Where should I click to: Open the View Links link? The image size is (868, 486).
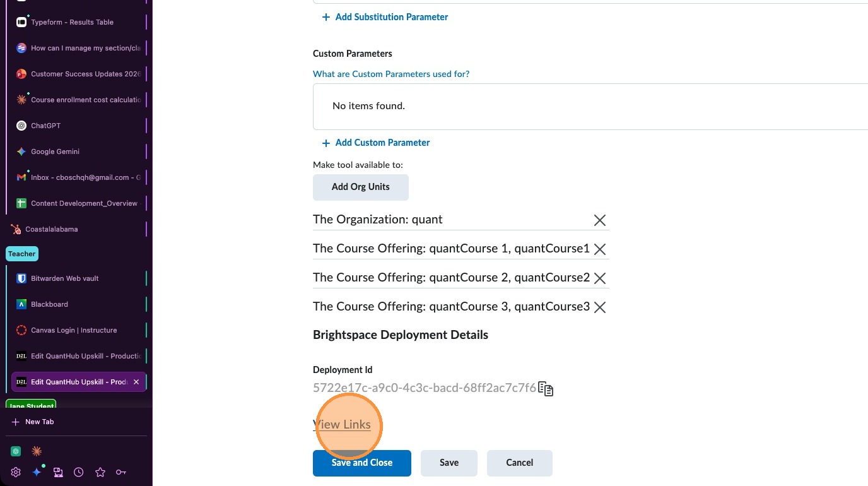pos(342,425)
